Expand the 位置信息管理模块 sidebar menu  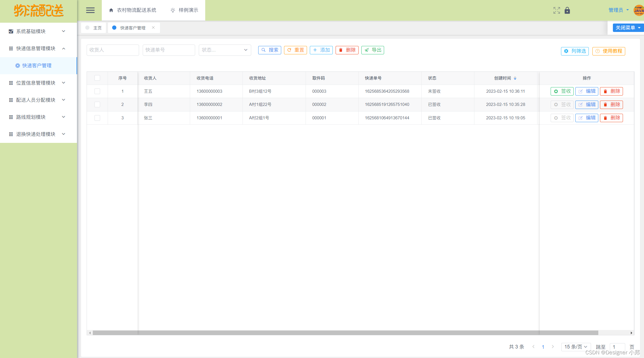(38, 82)
